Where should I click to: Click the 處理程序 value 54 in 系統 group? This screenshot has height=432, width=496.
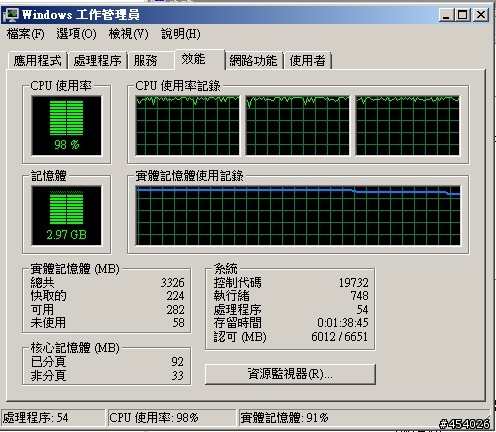coord(362,310)
